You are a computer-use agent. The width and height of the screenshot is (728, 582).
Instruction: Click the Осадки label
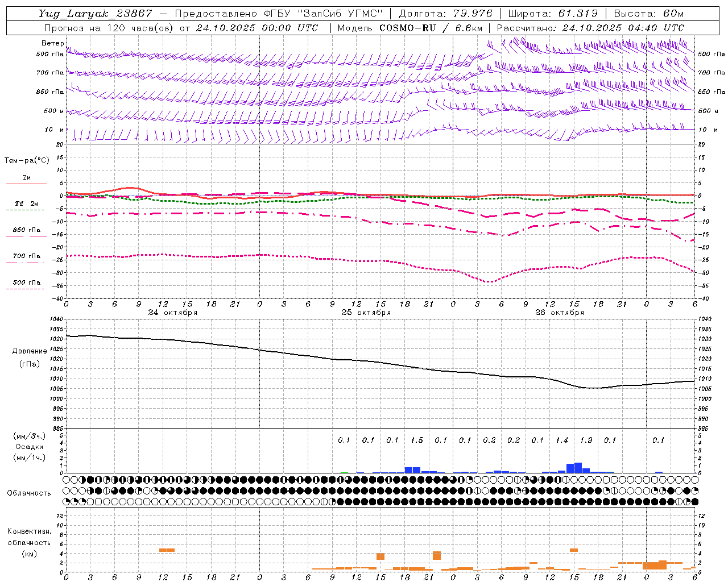pyautogui.click(x=29, y=447)
